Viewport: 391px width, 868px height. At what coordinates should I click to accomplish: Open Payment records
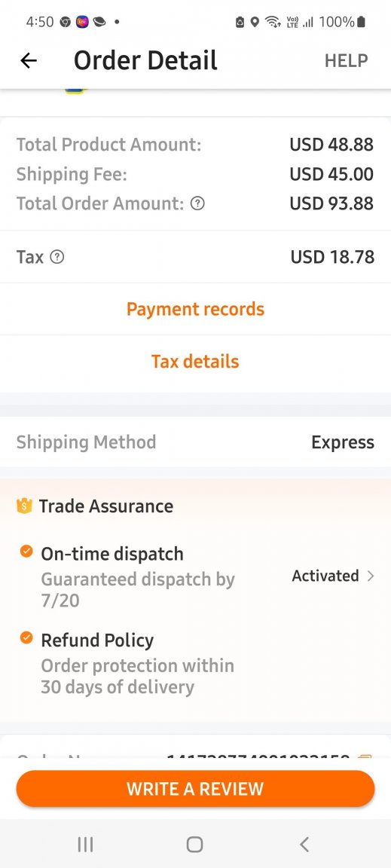click(196, 309)
